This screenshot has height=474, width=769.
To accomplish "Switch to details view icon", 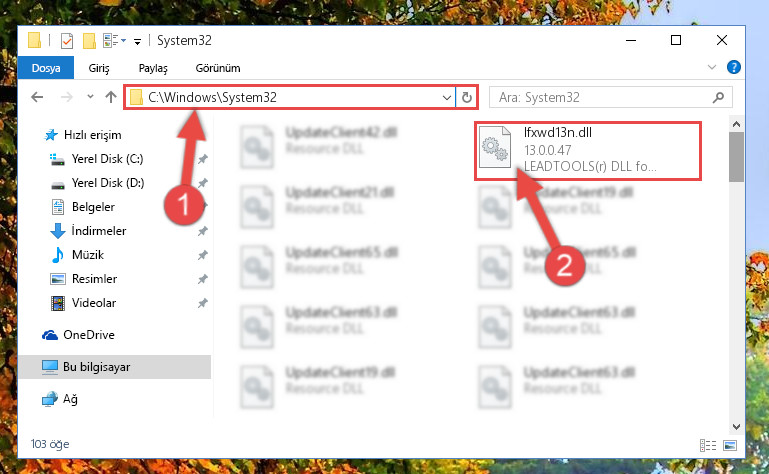I will click(x=708, y=445).
